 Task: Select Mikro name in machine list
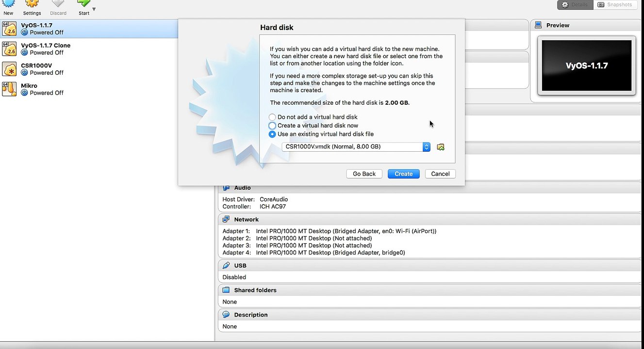(x=29, y=86)
